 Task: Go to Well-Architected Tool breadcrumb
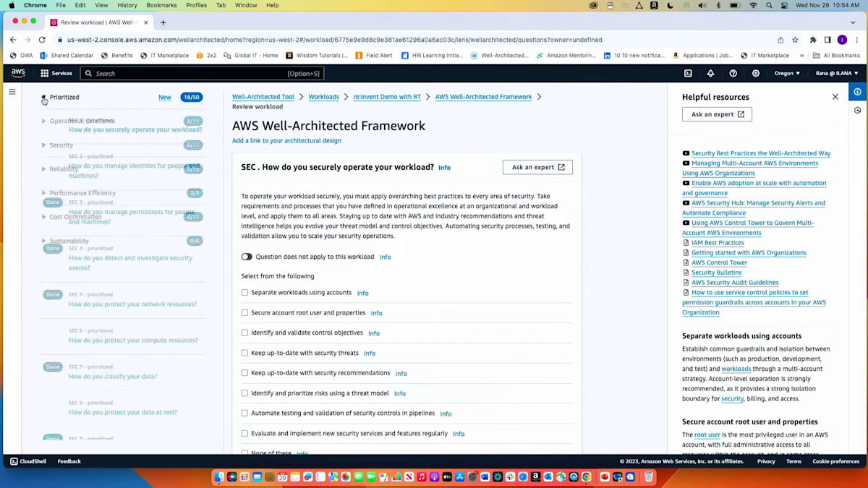(x=263, y=97)
